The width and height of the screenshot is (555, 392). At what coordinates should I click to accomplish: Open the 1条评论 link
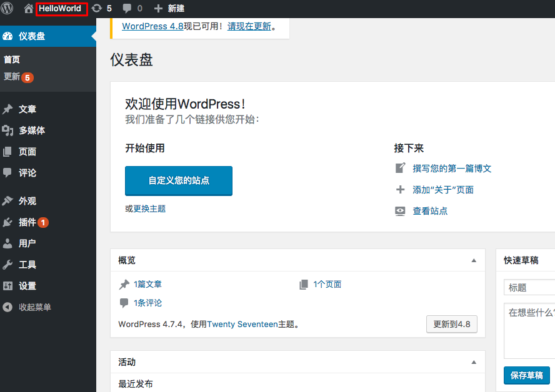(x=147, y=303)
